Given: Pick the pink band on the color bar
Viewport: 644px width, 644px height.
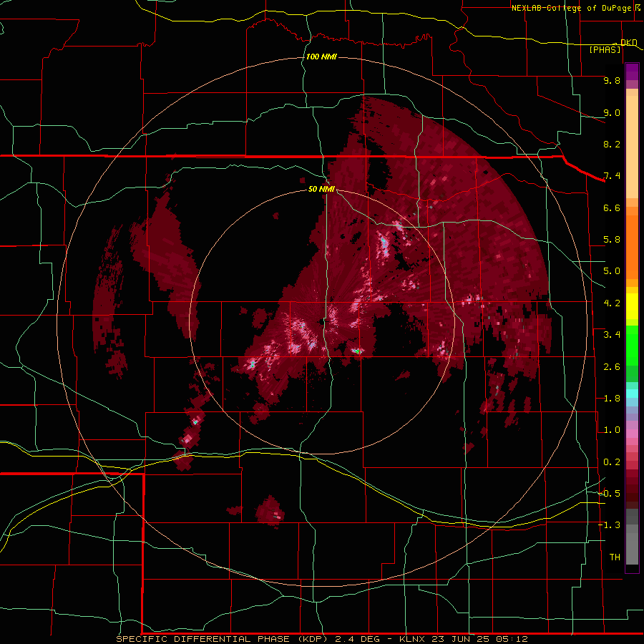Looking at the screenshot, I should tap(632, 434).
